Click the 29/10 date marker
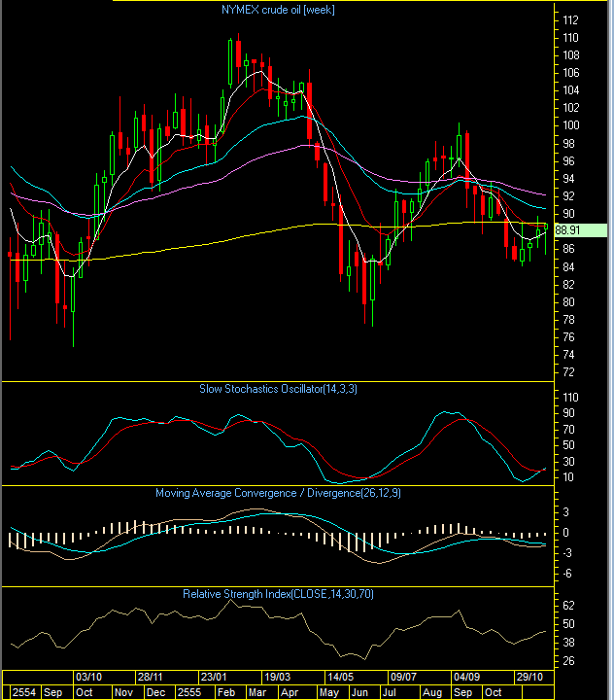This screenshot has height=700, width=614. [x=530, y=677]
